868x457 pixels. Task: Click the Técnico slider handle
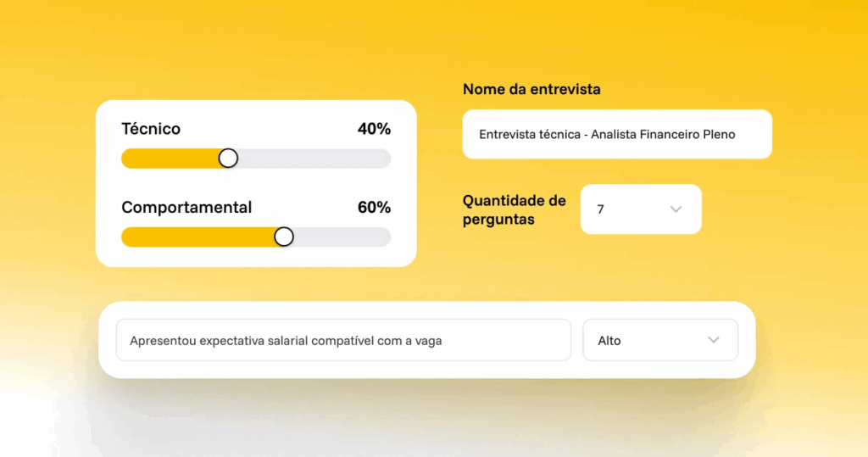tap(228, 159)
